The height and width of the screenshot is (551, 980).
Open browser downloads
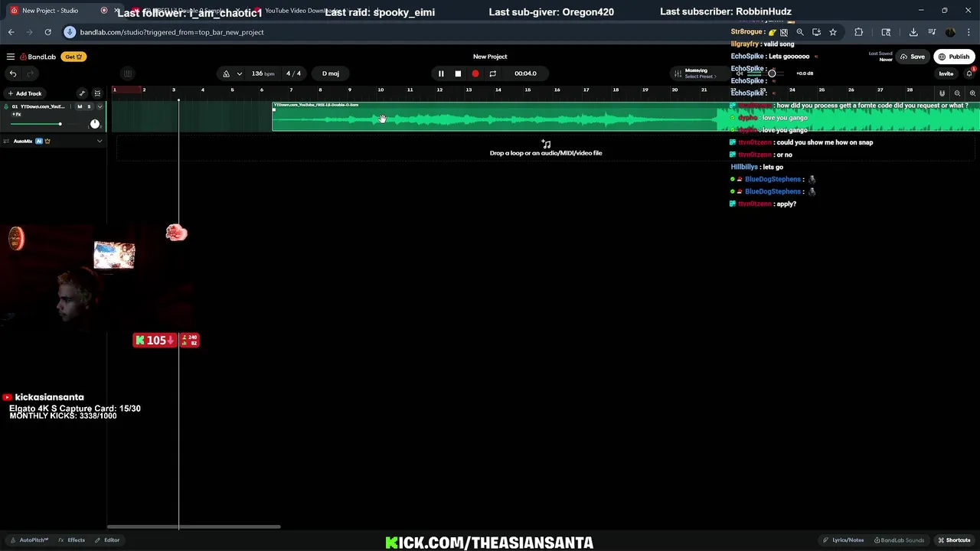point(913,32)
